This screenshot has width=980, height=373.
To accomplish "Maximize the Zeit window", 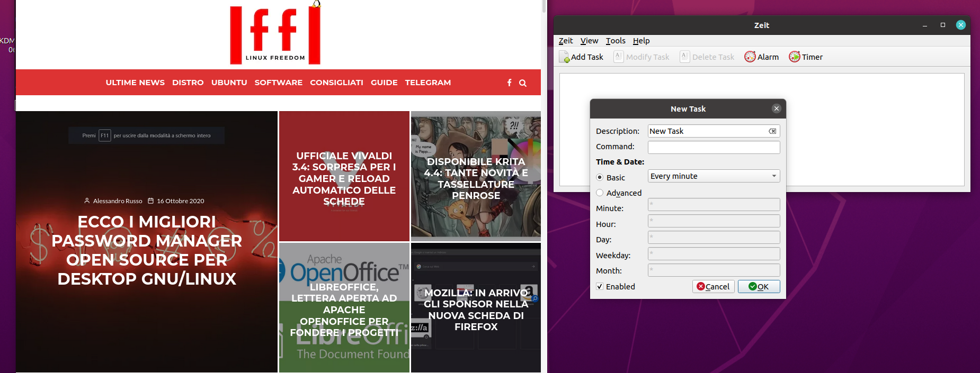I will click(943, 25).
